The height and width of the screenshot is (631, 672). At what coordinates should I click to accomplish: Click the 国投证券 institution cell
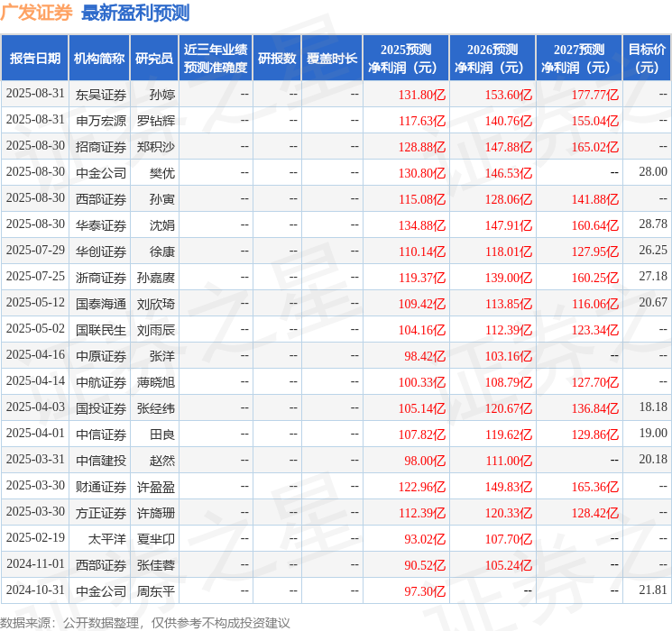pos(101,408)
